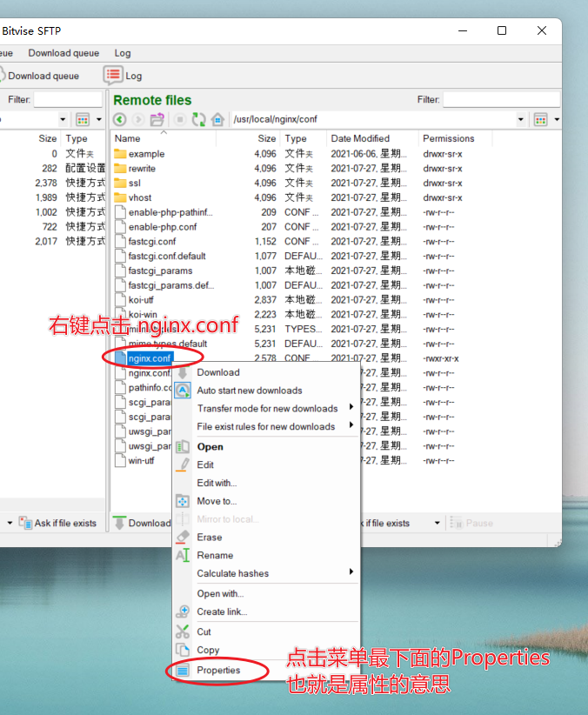Click the fastcgi.conf file icon
The height and width of the screenshot is (715, 588).
coord(120,241)
